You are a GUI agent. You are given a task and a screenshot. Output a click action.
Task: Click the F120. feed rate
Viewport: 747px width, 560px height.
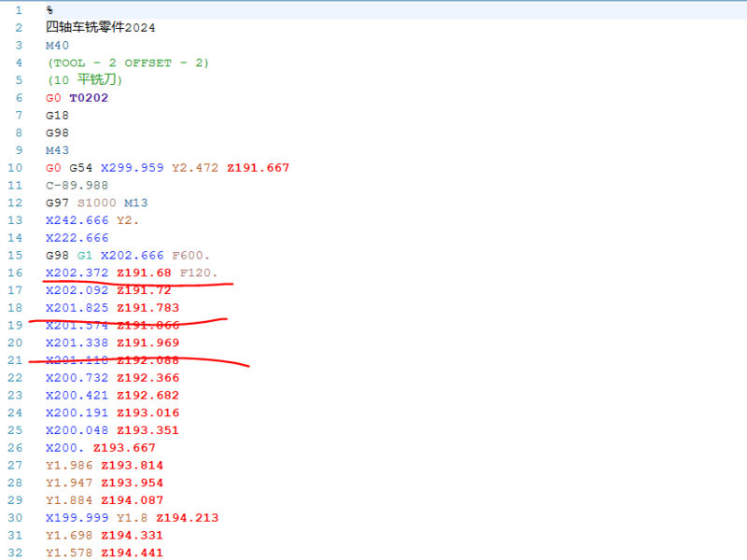[x=199, y=273]
